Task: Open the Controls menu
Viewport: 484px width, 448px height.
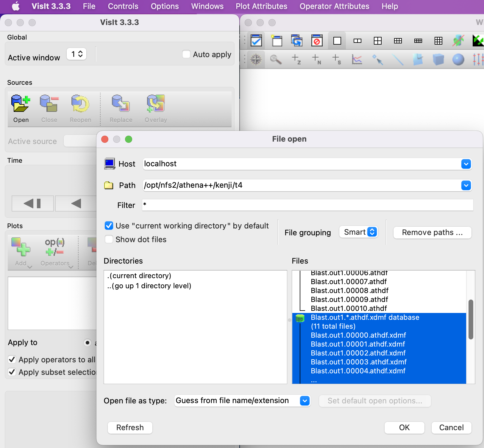Action: click(123, 6)
